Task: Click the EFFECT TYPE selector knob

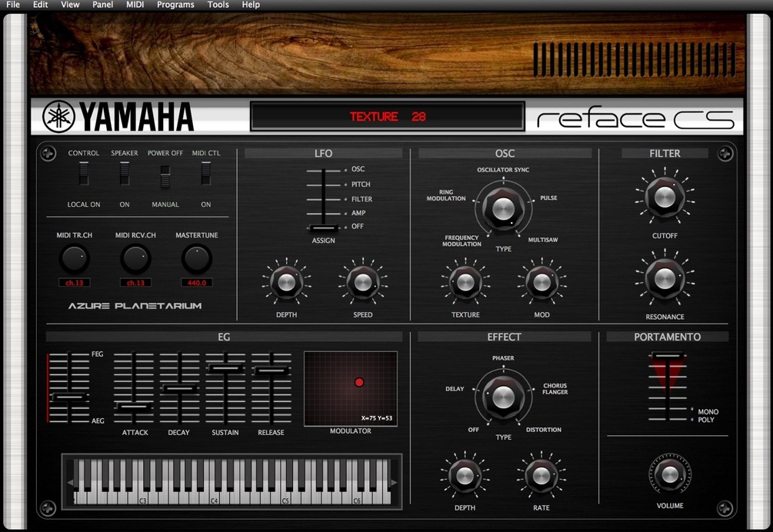Action: [x=503, y=397]
